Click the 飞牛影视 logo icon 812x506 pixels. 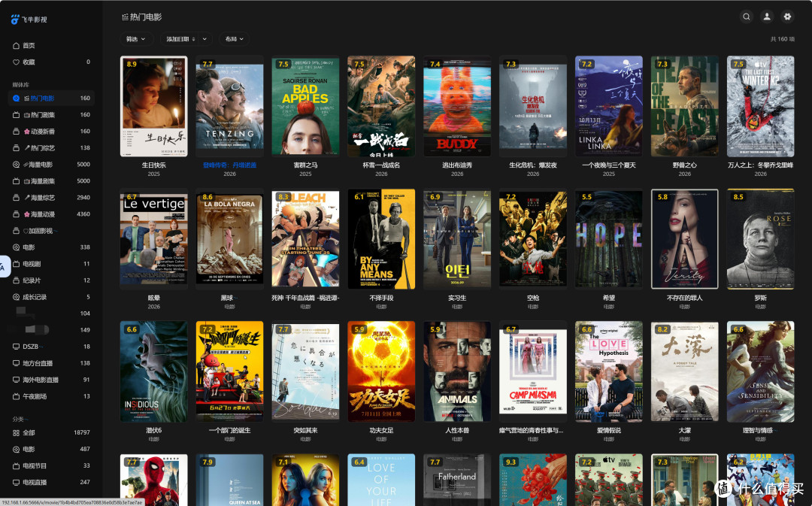coord(15,19)
